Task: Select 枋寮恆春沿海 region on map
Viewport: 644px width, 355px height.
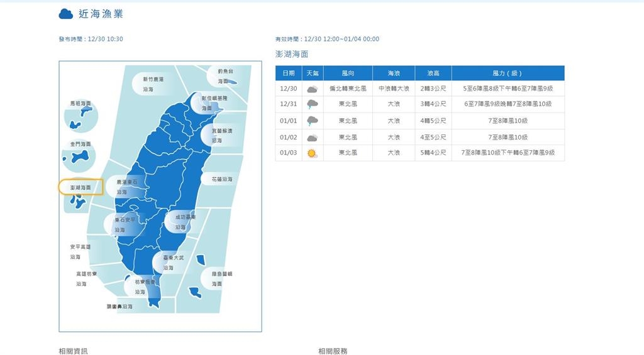Action: [145, 287]
